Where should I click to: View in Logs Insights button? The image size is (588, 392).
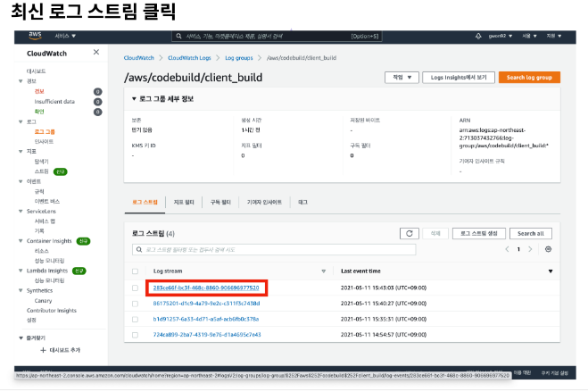(459, 78)
